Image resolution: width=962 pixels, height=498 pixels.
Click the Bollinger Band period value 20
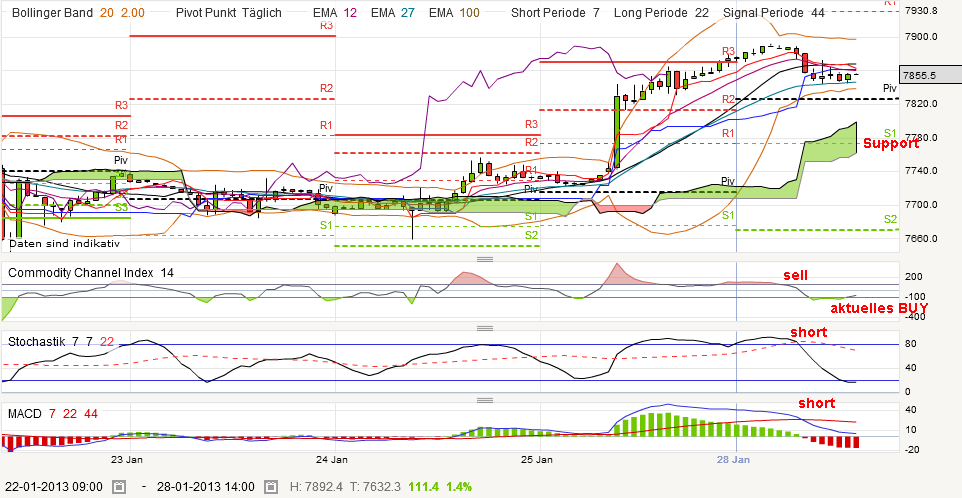click(x=106, y=13)
